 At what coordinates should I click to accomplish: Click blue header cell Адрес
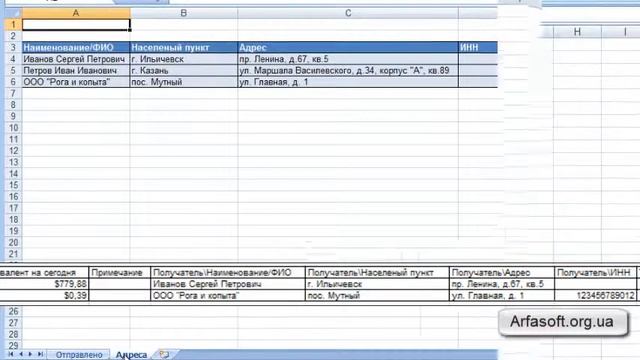(348, 48)
